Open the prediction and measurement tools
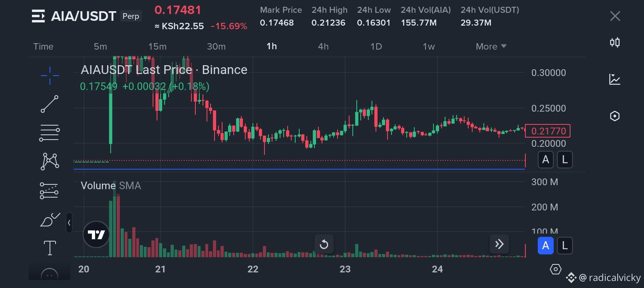This screenshot has height=288, width=644. pos(50,190)
